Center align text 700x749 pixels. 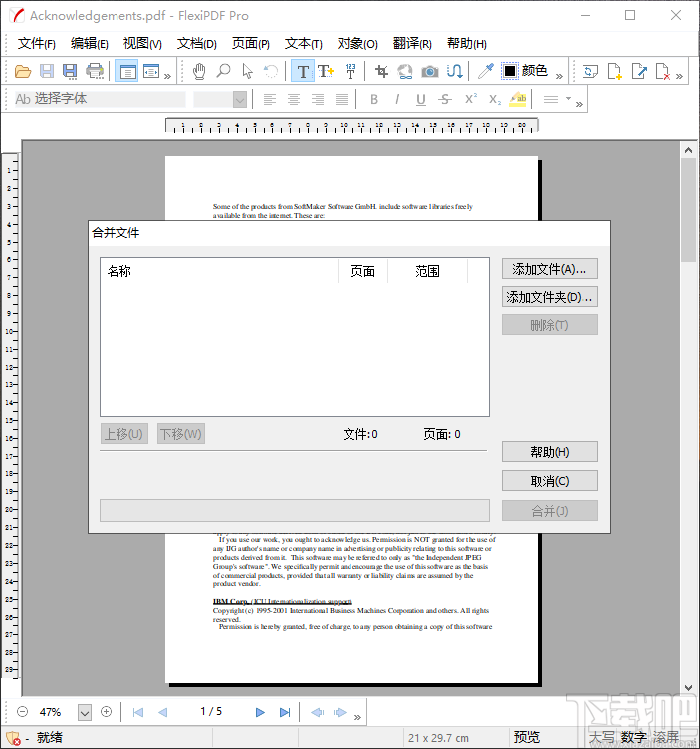click(x=294, y=99)
